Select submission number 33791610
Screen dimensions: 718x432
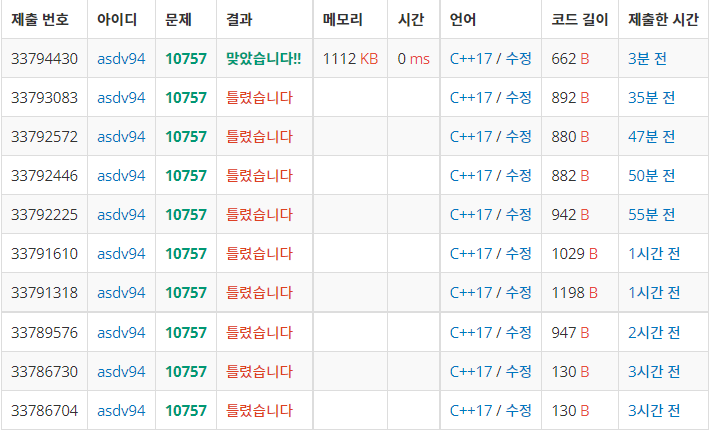[44, 253]
